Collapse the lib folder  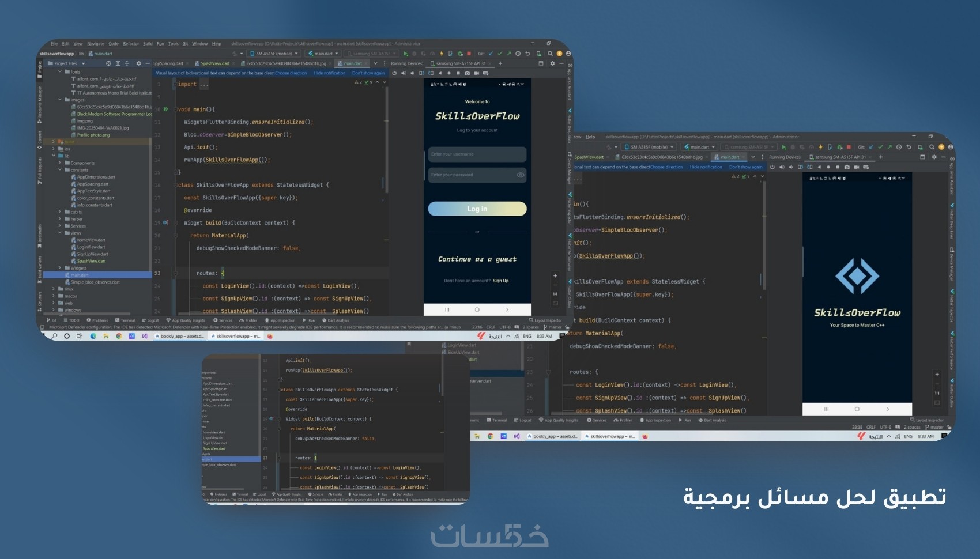click(54, 156)
